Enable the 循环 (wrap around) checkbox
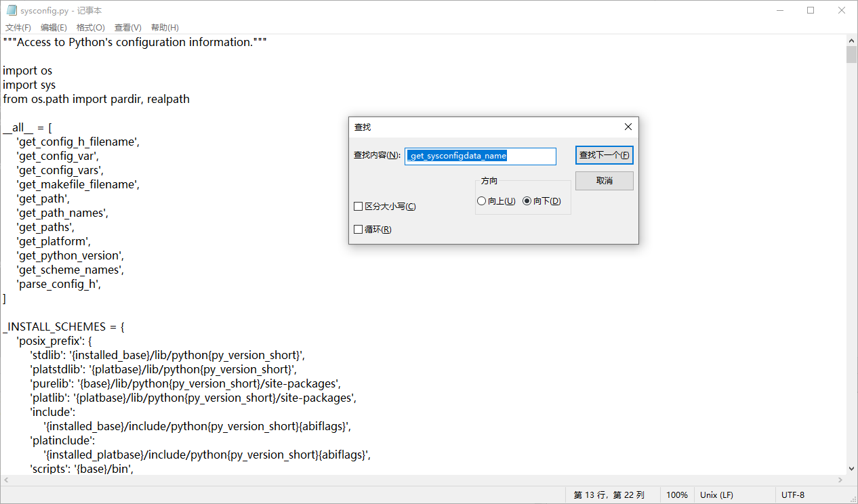858x504 pixels. click(x=359, y=229)
